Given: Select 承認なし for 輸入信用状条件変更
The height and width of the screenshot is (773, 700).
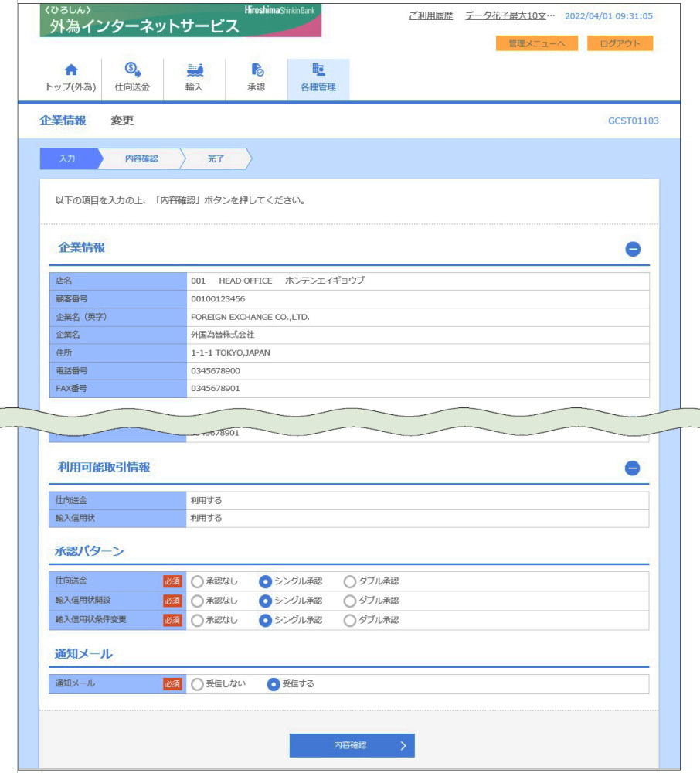Looking at the screenshot, I should point(198,620).
